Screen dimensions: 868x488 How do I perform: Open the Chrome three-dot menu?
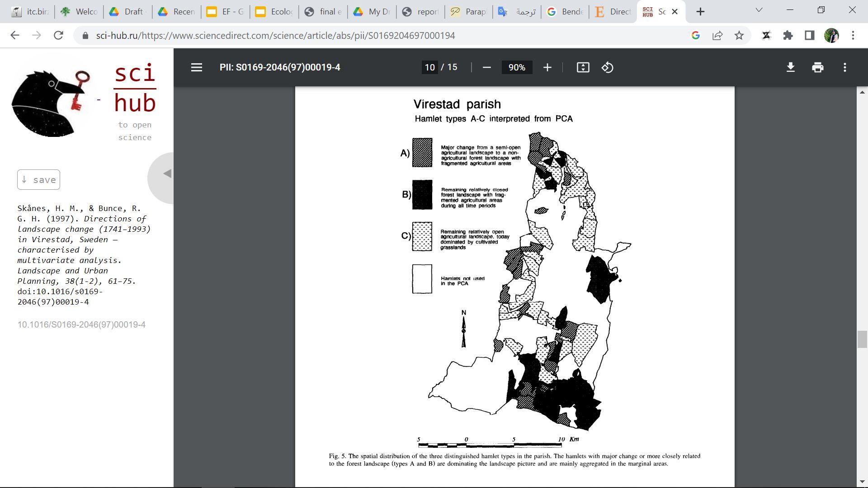click(x=853, y=35)
